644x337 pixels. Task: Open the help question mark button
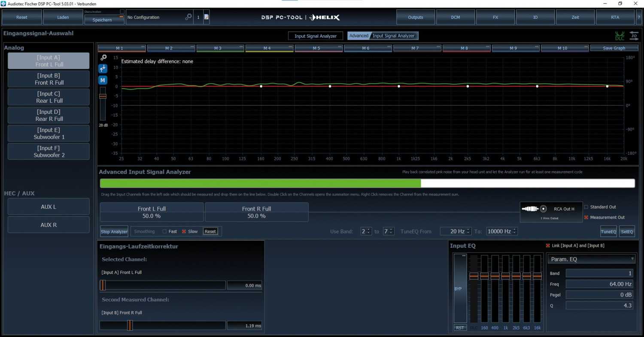click(x=639, y=17)
